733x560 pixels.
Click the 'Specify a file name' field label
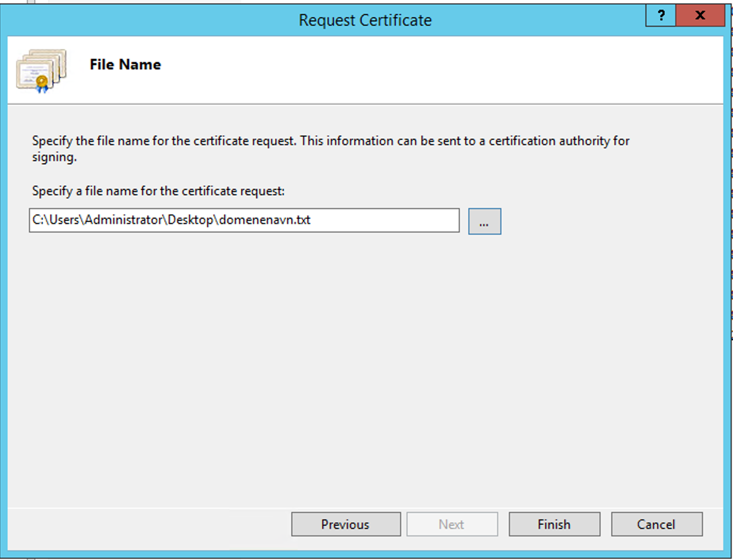point(158,191)
